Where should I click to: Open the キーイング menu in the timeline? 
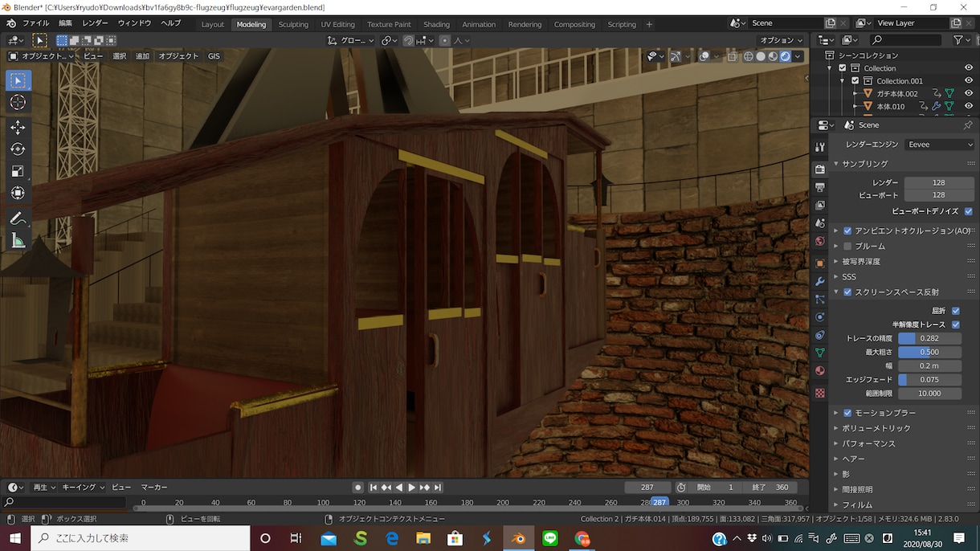84,488
